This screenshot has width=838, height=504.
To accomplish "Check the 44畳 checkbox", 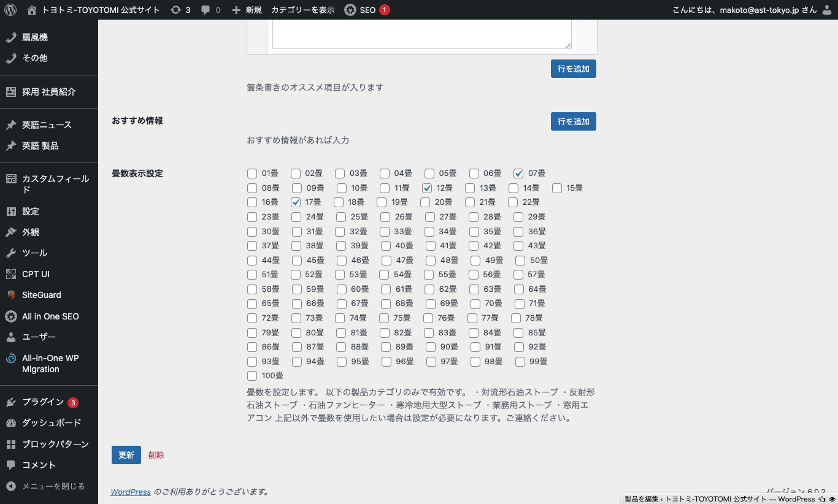I will (x=252, y=261).
